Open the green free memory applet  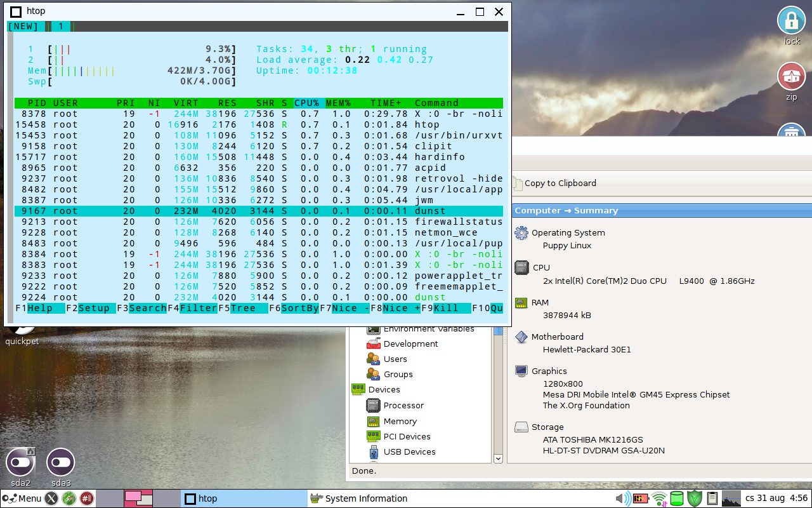(x=677, y=498)
